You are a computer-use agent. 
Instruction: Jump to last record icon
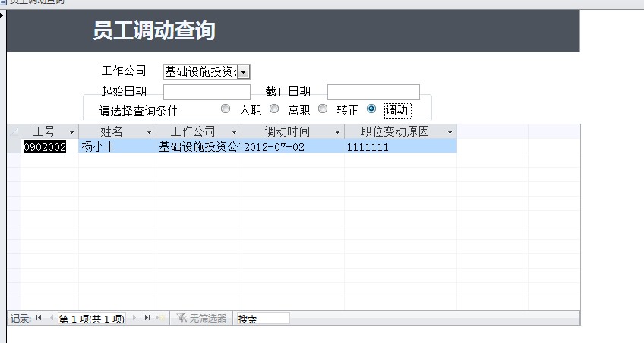(147, 317)
